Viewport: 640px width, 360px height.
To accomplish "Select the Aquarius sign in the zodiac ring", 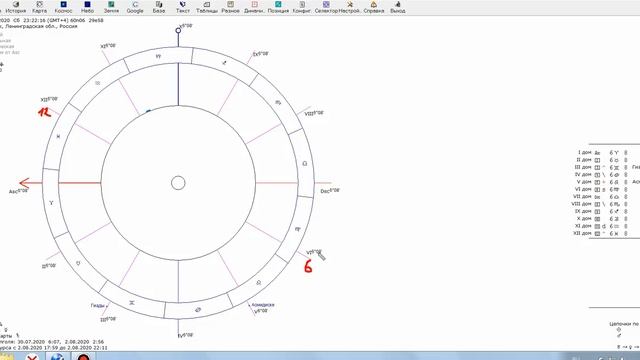I will click(x=97, y=83).
